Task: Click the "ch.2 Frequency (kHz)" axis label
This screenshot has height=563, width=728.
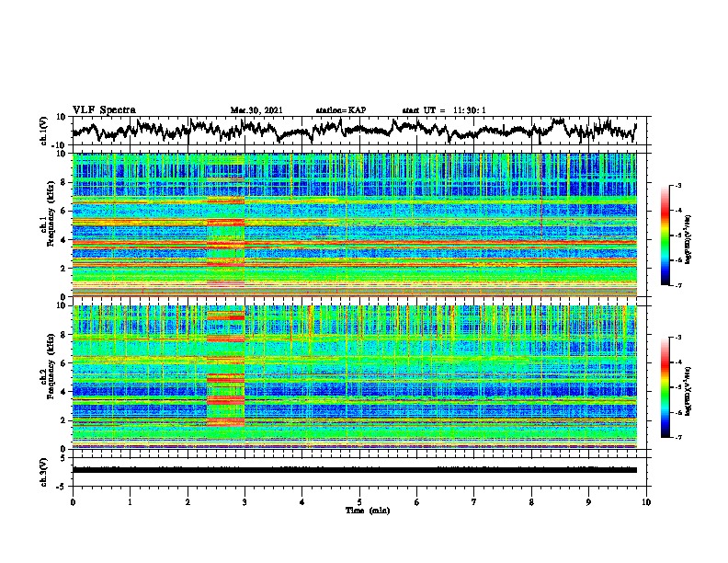Action: pos(48,366)
